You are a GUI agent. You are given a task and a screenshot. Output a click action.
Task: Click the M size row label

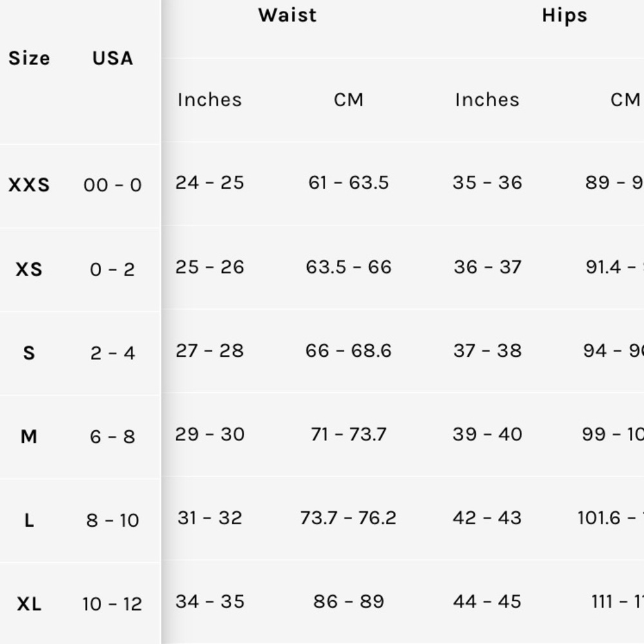click(29, 437)
